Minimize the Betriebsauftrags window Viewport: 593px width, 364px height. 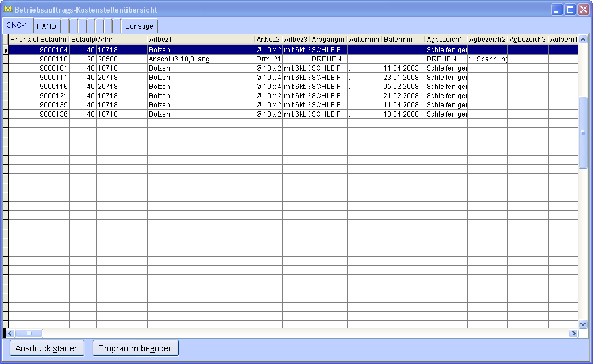click(x=557, y=10)
